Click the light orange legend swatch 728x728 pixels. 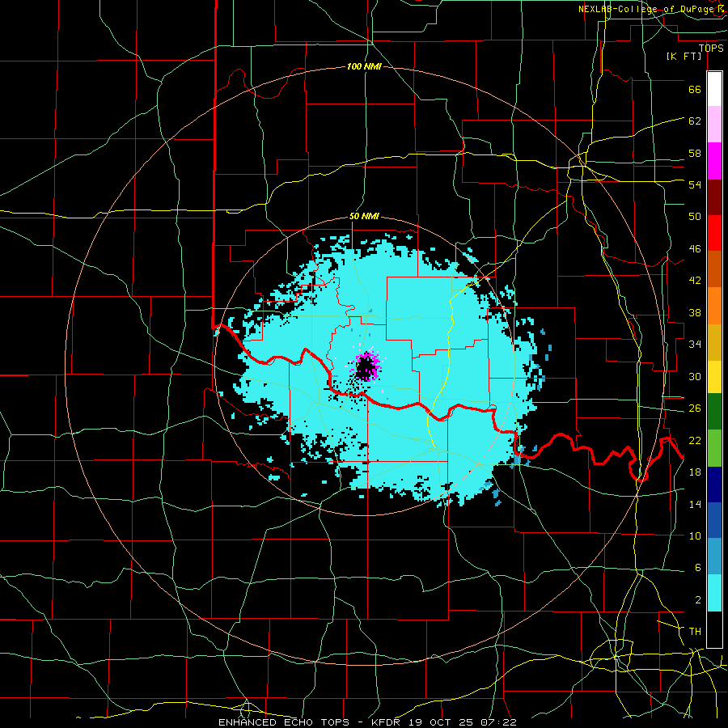pyautogui.click(x=714, y=306)
